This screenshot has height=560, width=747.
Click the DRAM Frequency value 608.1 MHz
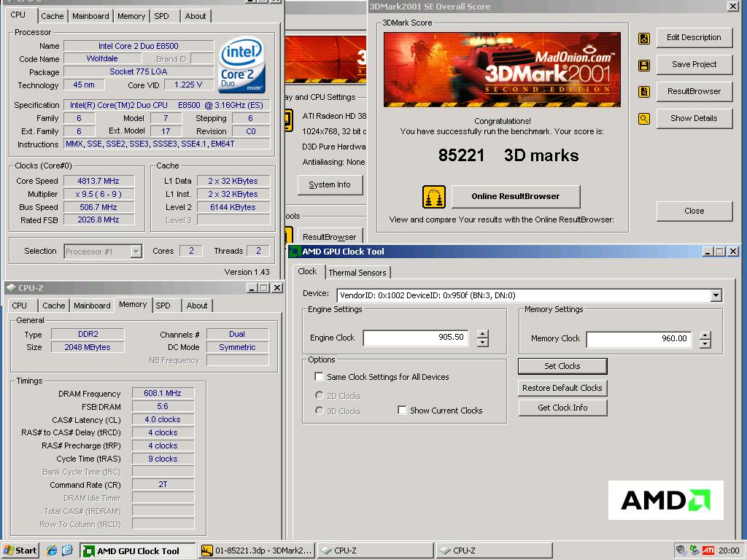(163, 393)
